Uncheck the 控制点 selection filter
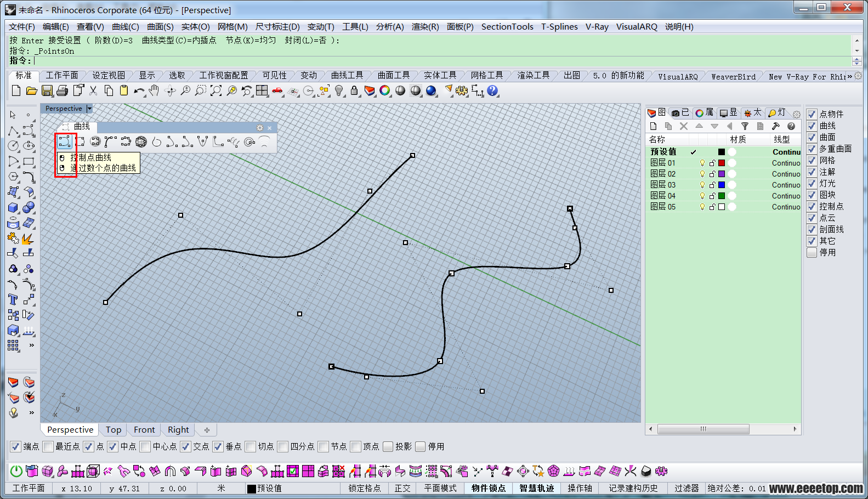The image size is (868, 499). tap(812, 207)
